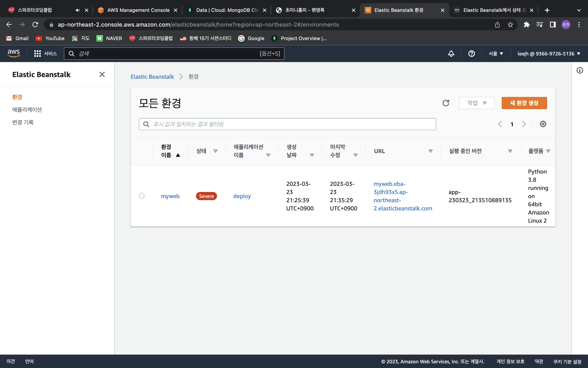The height and width of the screenshot is (368, 588).
Task: Toggle the Chrome side panel icon
Action: 553,25
